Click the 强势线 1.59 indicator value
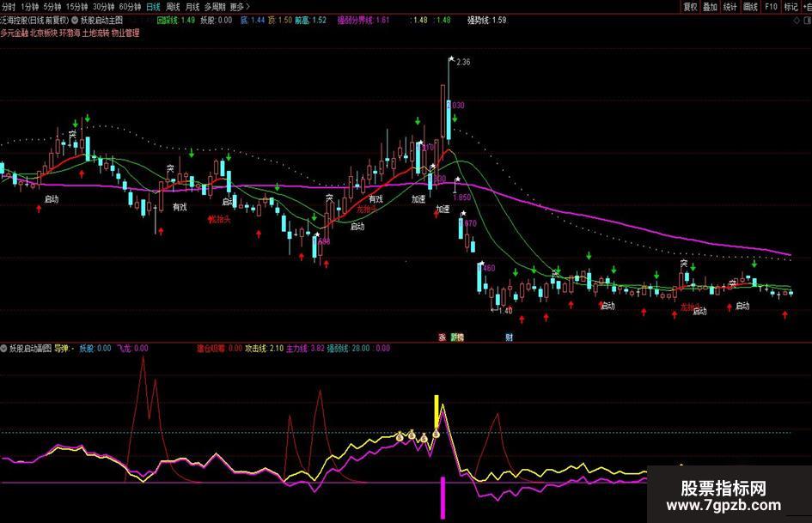The height and width of the screenshot is (523, 812). (487, 21)
